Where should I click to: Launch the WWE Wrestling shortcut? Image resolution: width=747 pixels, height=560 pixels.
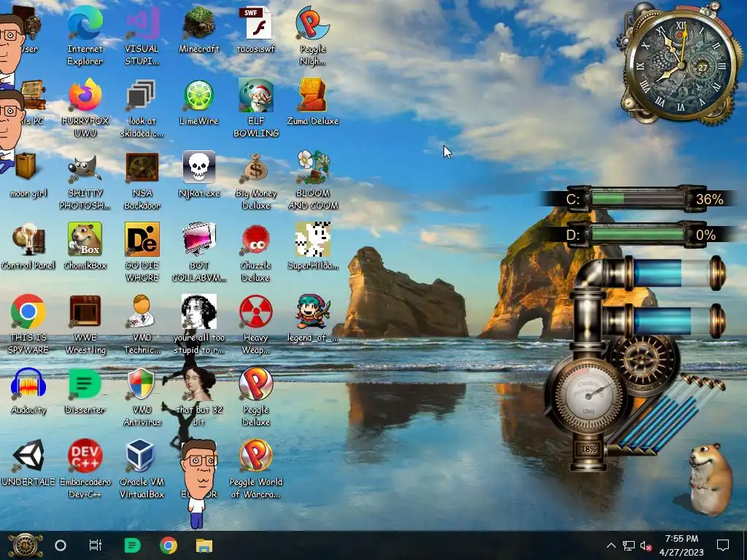tap(85, 312)
